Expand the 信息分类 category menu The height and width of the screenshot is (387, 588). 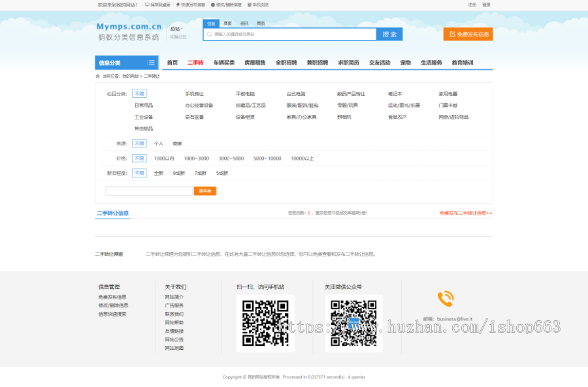[126, 63]
